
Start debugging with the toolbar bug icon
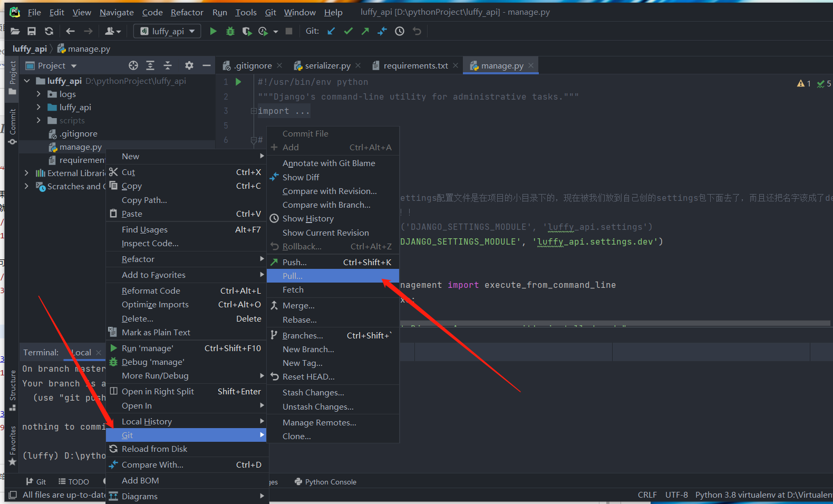point(230,32)
